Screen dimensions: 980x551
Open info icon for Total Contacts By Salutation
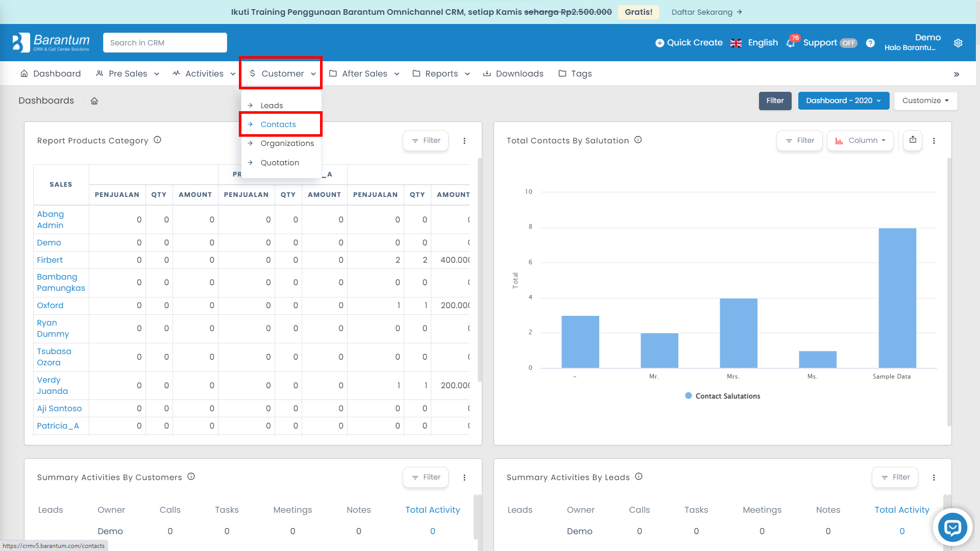(x=638, y=140)
